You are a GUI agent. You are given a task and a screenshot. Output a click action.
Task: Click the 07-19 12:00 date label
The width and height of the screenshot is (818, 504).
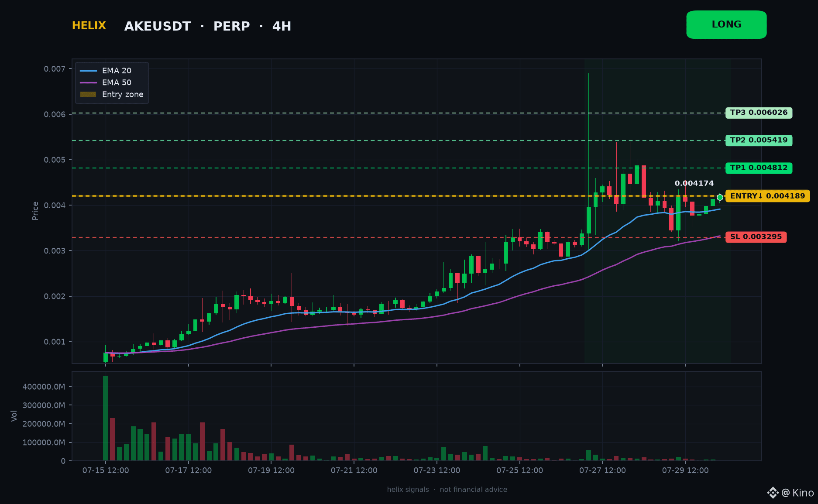tap(271, 470)
